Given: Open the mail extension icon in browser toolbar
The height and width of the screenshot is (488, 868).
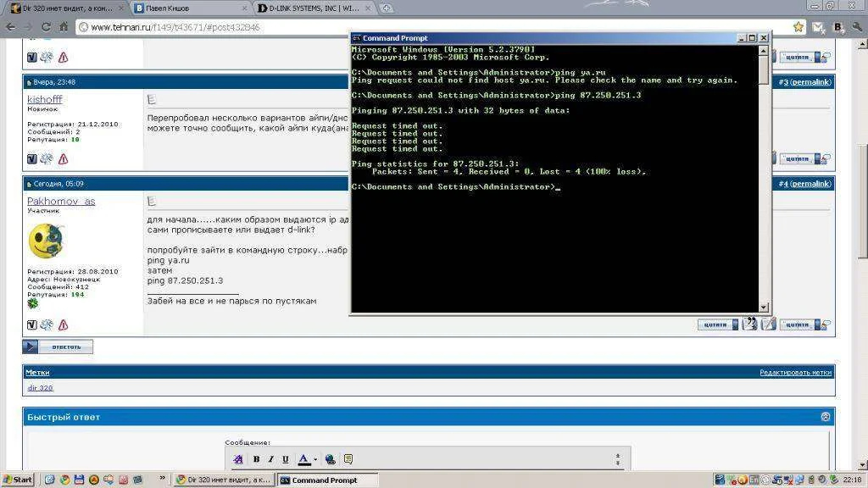Looking at the screenshot, I should click(818, 27).
